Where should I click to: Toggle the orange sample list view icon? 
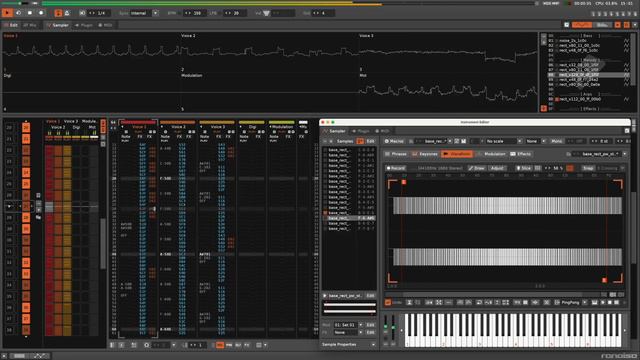click(x=360, y=141)
